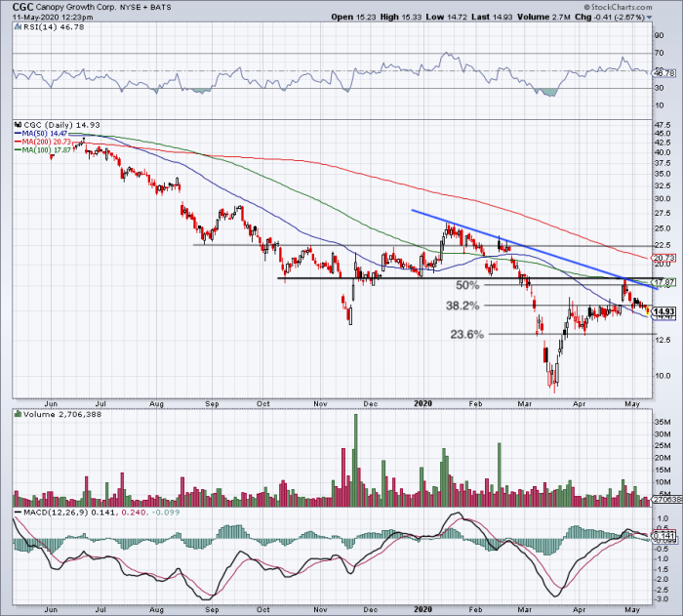
Task: Click the 14.93 last price tag
Action: click(x=663, y=311)
